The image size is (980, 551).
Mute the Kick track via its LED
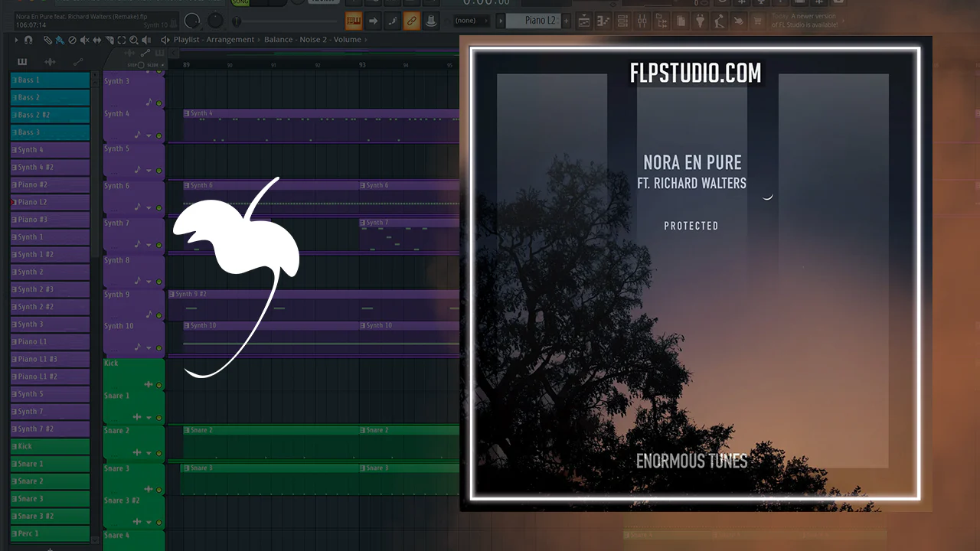[159, 385]
